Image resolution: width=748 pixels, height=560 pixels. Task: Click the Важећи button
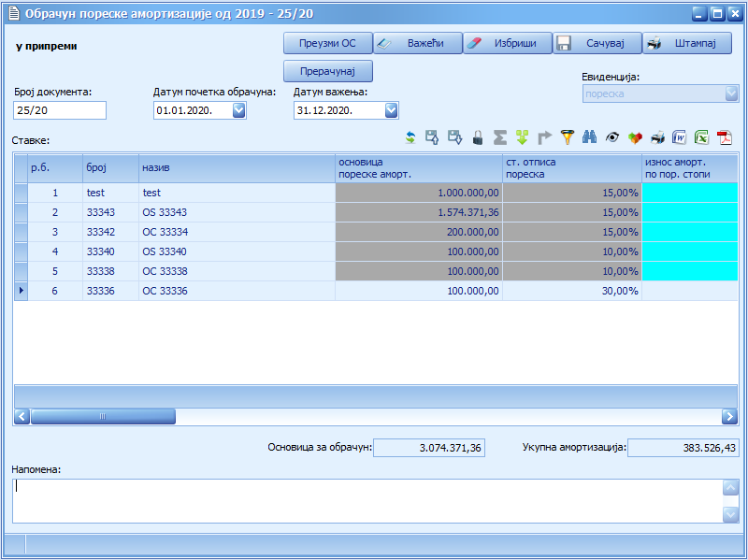(x=418, y=43)
